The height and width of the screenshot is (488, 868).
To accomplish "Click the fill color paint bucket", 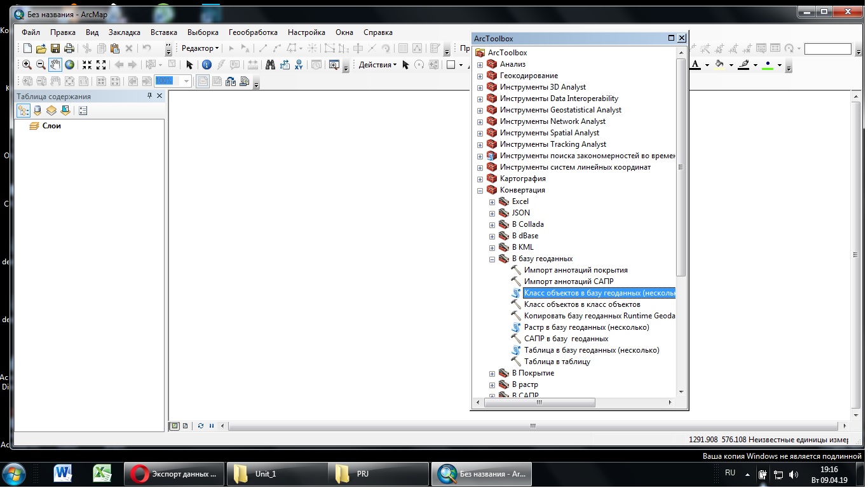I will [719, 65].
